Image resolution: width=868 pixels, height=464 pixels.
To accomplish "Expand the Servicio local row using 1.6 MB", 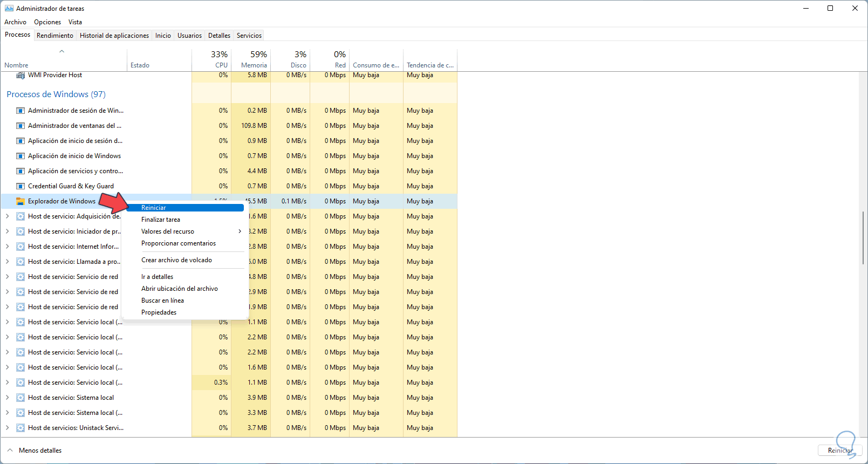I will tap(7, 367).
